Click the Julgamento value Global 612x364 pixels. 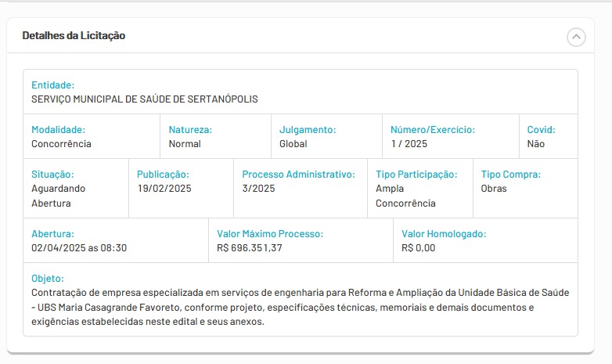tap(293, 144)
